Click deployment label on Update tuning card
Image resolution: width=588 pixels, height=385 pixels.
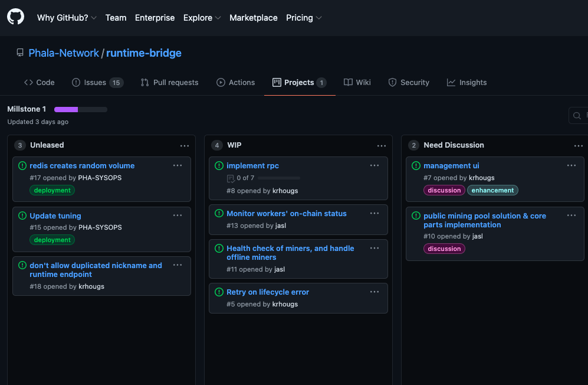[52, 240]
